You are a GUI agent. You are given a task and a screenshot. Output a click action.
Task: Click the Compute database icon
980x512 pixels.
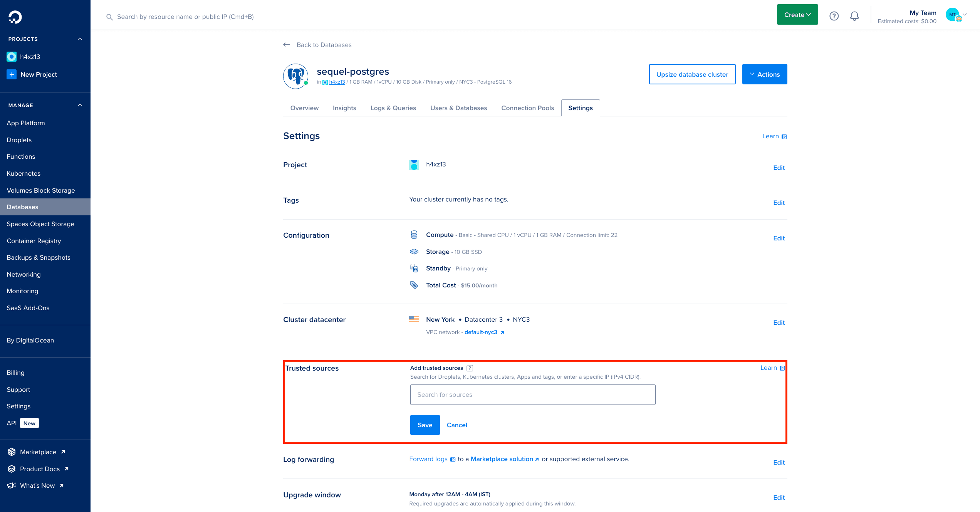(414, 235)
